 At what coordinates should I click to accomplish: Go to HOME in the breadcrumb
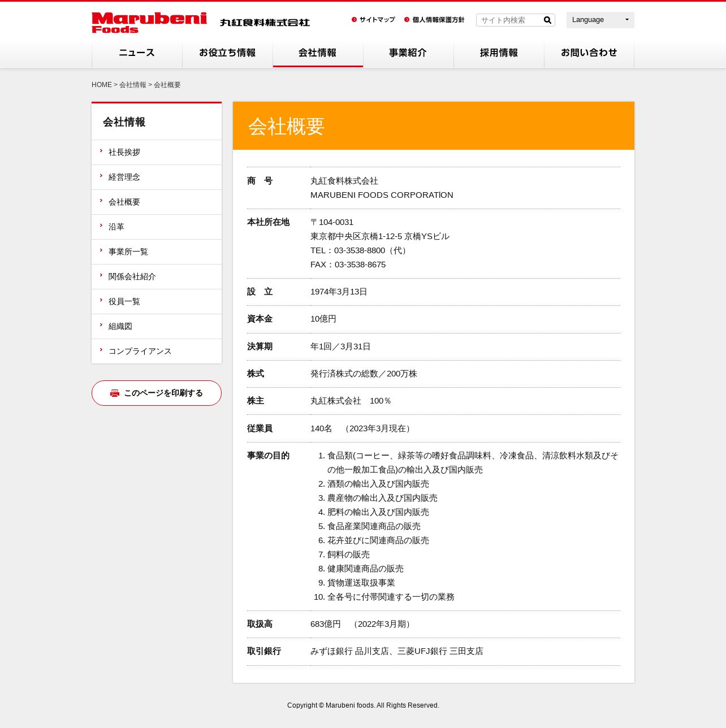tap(102, 85)
